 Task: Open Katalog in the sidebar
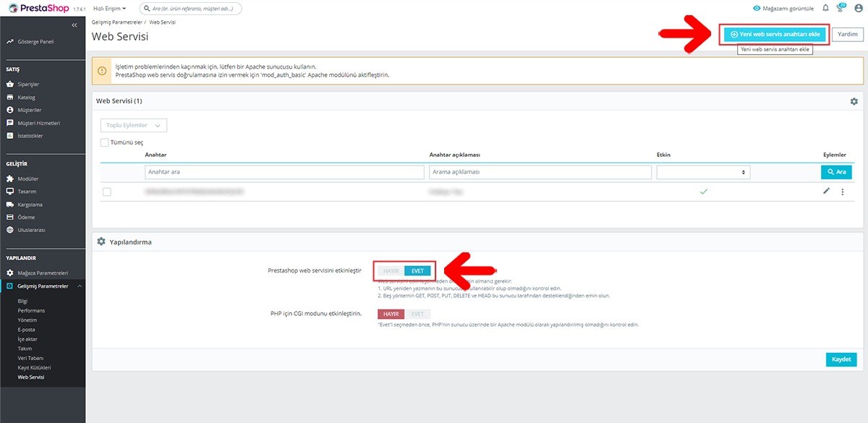[26, 97]
